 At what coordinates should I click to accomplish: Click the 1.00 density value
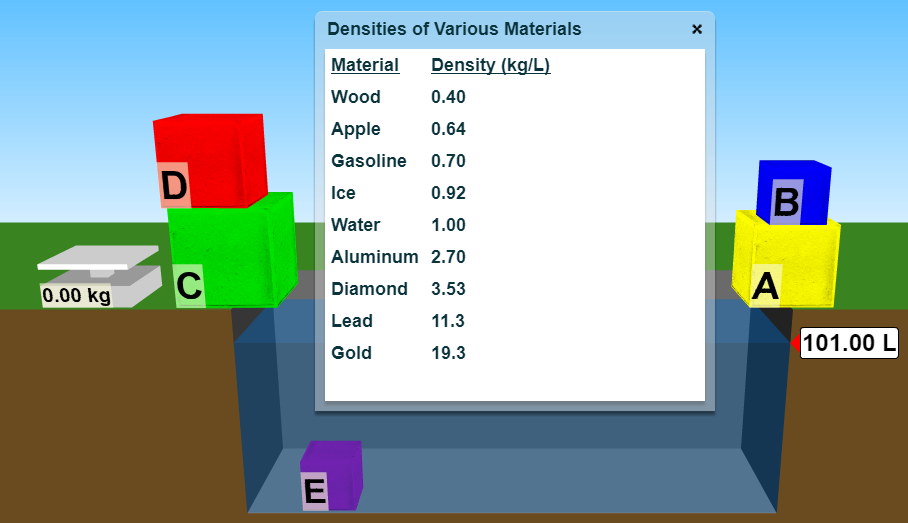(448, 225)
